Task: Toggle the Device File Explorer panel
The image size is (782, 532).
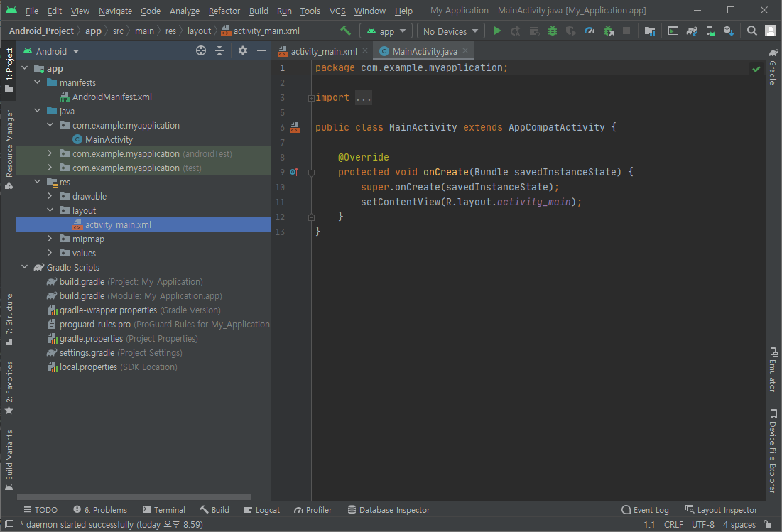Action: click(x=773, y=451)
